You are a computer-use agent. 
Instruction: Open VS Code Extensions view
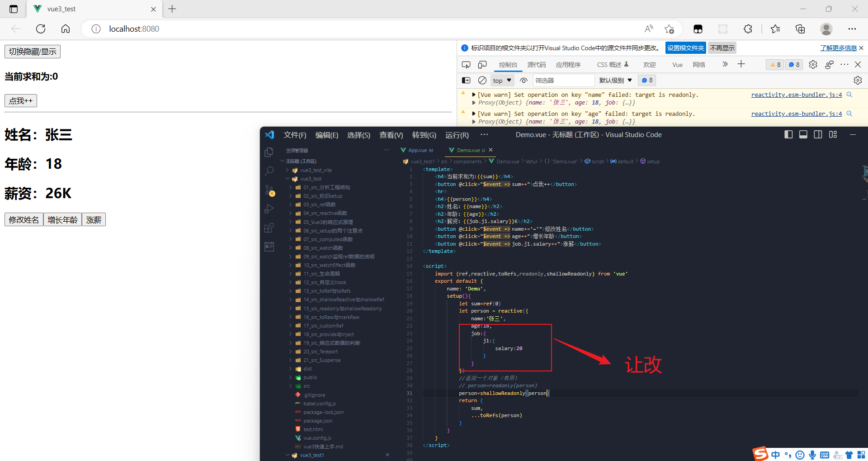[x=269, y=228]
